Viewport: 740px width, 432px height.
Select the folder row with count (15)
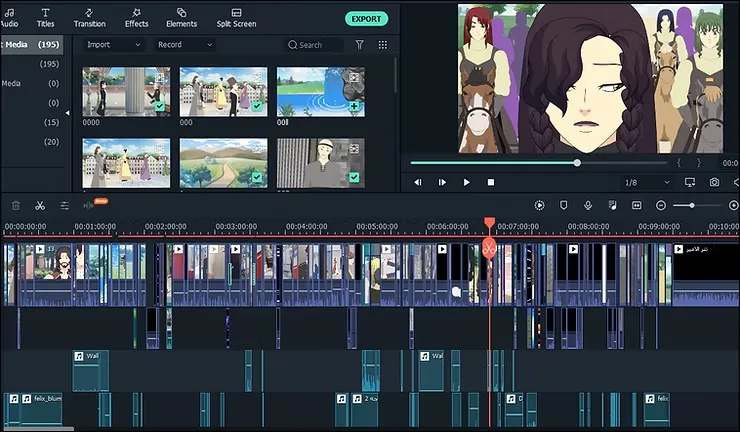31,122
